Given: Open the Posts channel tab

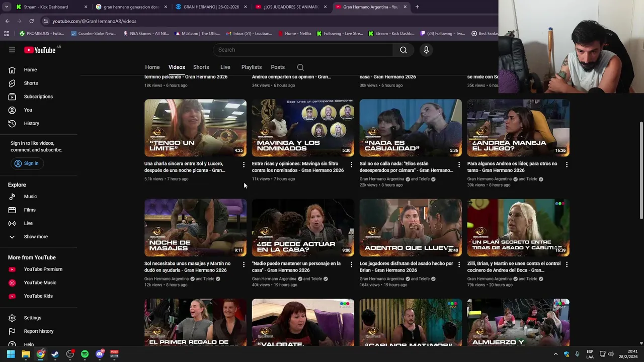Looking at the screenshot, I should click(278, 67).
